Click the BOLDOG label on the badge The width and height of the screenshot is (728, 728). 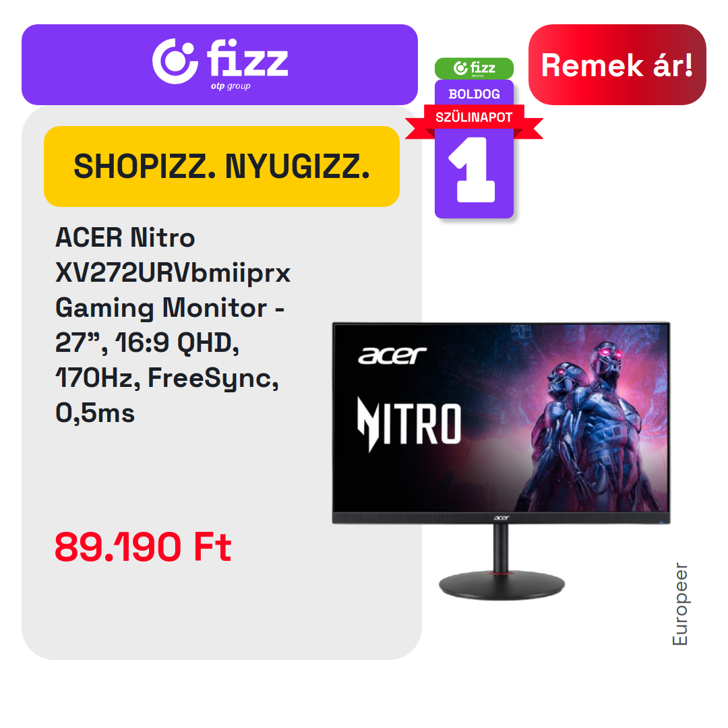pyautogui.click(x=474, y=94)
